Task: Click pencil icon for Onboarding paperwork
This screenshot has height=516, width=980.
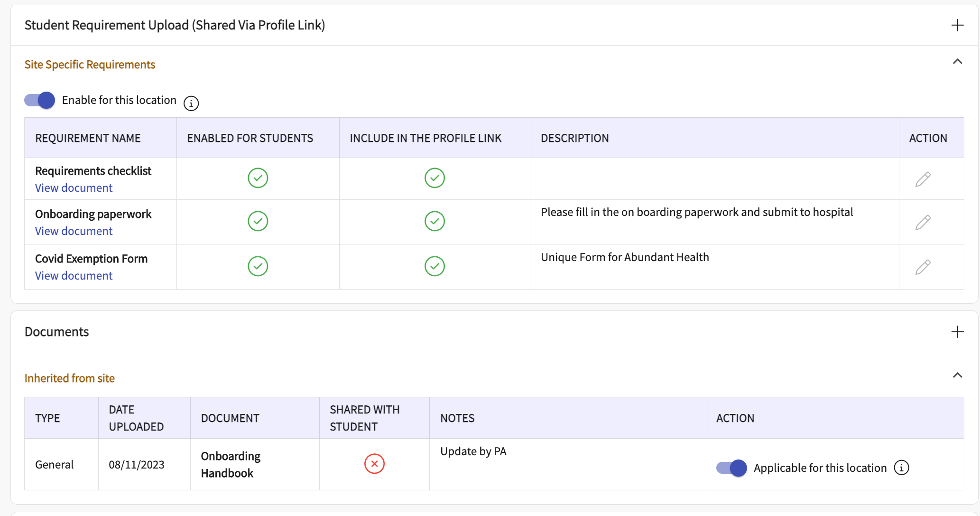Action: [923, 222]
